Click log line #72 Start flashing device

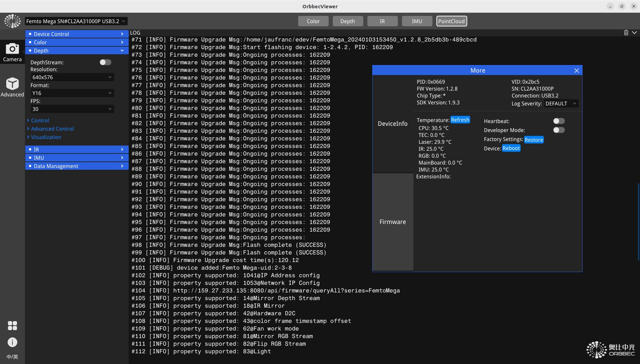tap(262, 47)
